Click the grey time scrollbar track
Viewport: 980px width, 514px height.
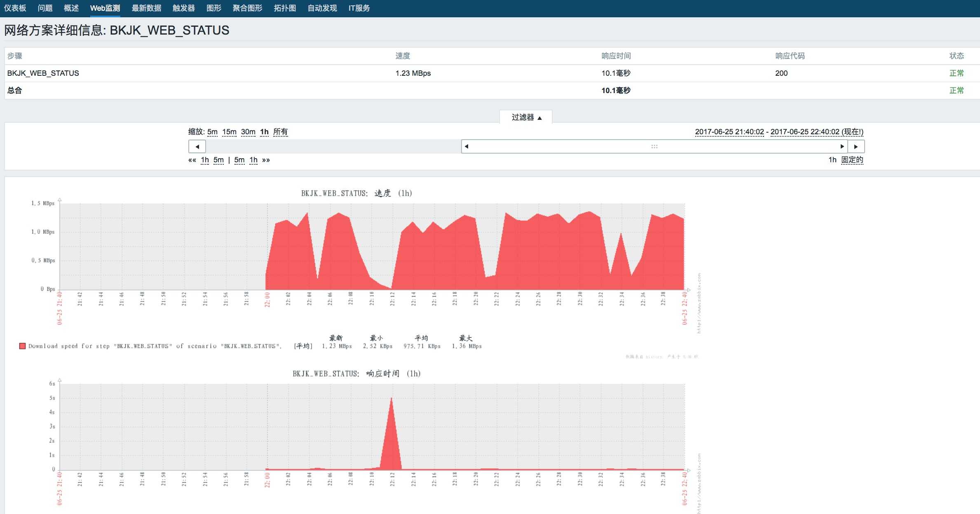pos(333,147)
